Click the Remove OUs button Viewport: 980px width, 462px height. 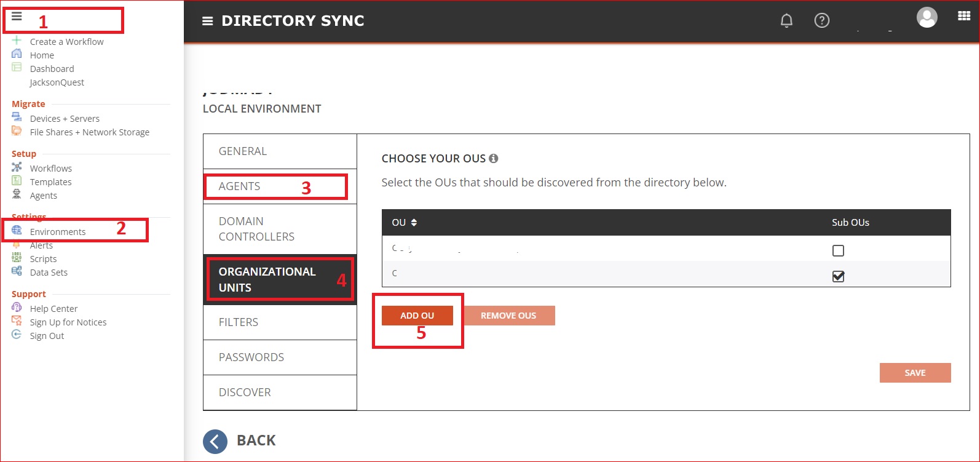tap(508, 316)
